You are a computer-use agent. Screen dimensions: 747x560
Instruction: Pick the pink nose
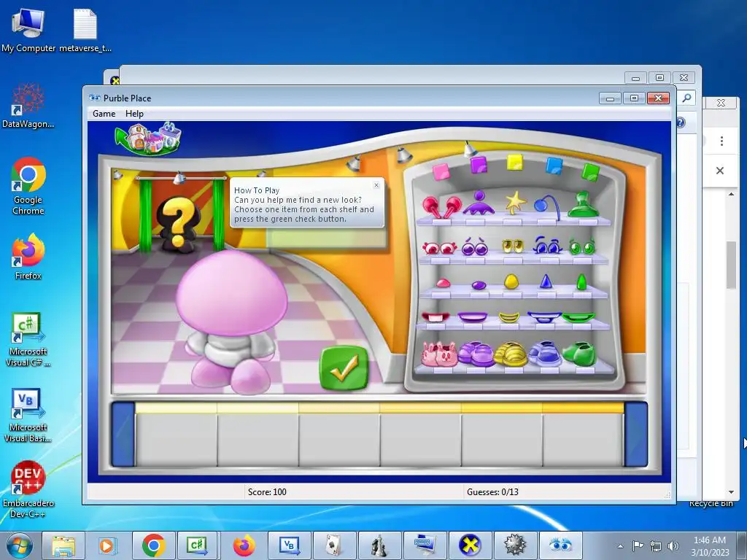click(x=443, y=283)
